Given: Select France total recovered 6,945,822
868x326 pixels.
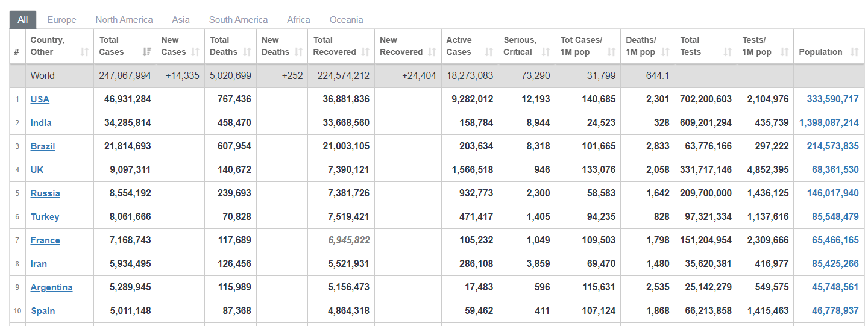Looking at the screenshot, I should click(349, 240).
